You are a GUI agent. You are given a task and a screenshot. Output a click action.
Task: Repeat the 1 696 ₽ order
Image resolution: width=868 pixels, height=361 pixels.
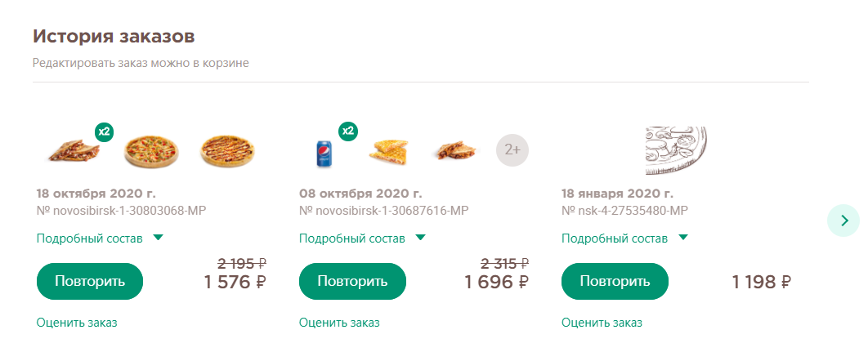(x=352, y=282)
